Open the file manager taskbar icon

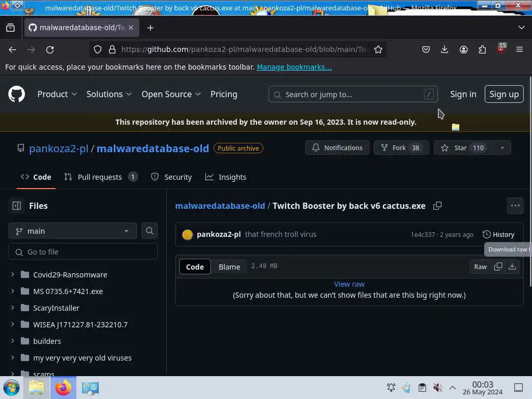pyautogui.click(x=36, y=388)
